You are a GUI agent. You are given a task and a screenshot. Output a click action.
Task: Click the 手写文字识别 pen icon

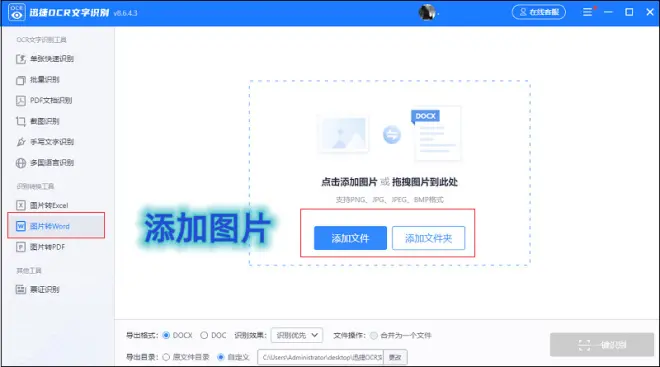(x=21, y=142)
